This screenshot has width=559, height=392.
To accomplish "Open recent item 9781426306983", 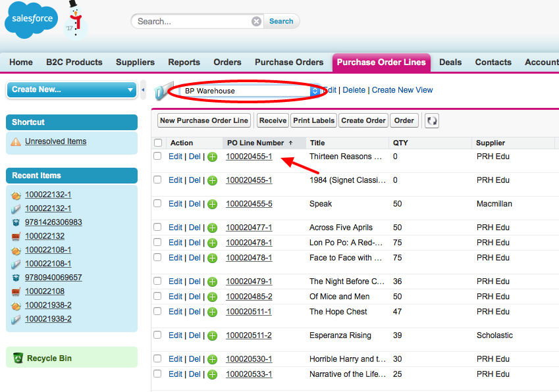I will point(53,222).
